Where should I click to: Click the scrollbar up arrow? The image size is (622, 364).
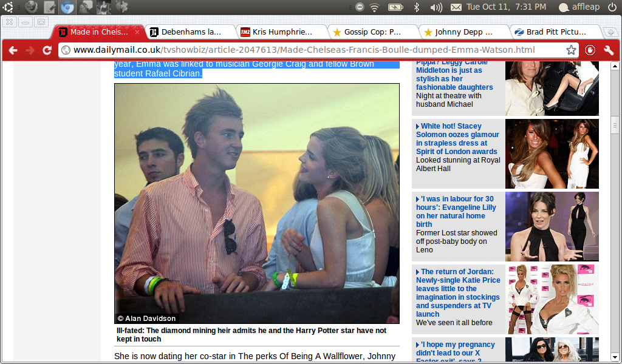[x=615, y=66]
